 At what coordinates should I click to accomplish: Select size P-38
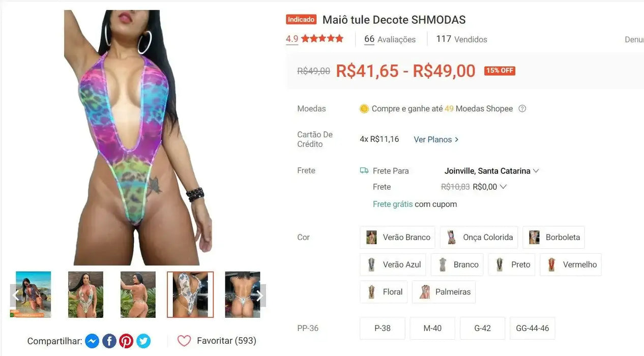click(x=383, y=328)
